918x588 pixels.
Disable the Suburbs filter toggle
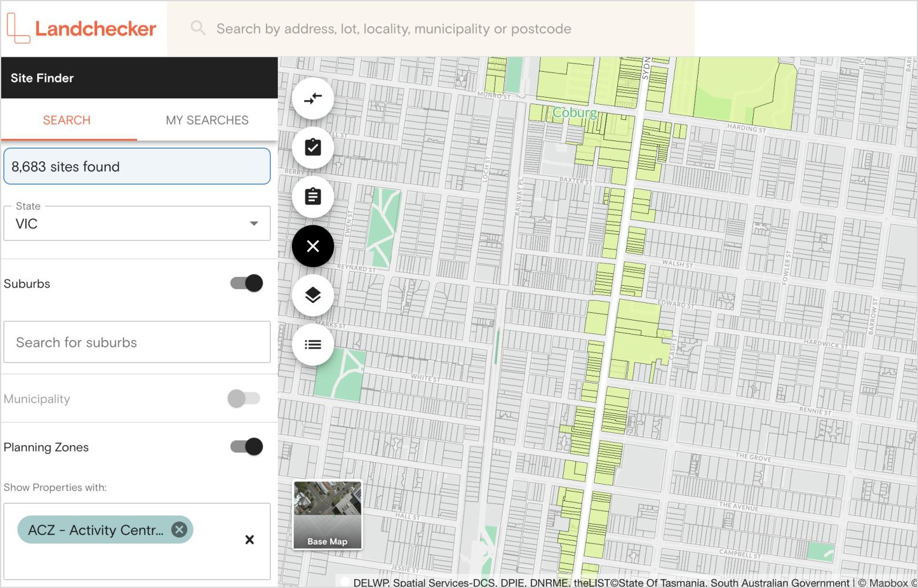[x=247, y=283]
